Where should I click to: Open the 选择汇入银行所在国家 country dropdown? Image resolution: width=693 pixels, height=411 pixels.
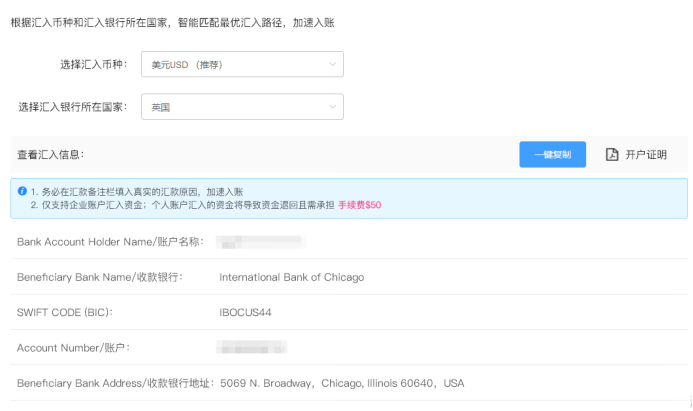coord(242,107)
